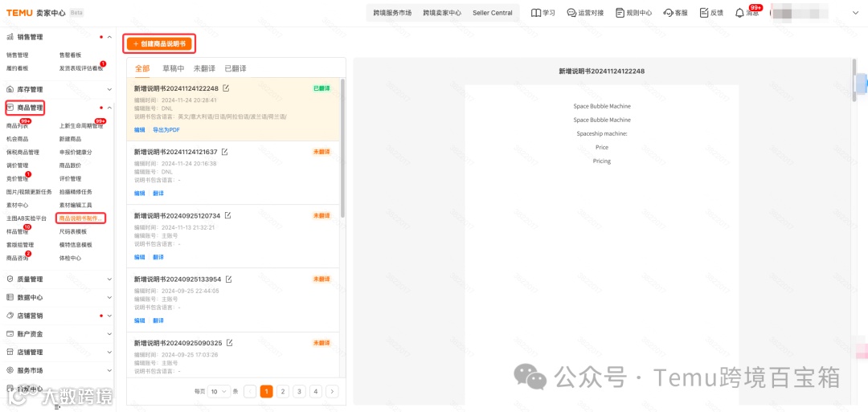The width and height of the screenshot is (868, 412).
Task: Open 发货表现评估看板 sidebar item
Action: pyautogui.click(x=81, y=68)
